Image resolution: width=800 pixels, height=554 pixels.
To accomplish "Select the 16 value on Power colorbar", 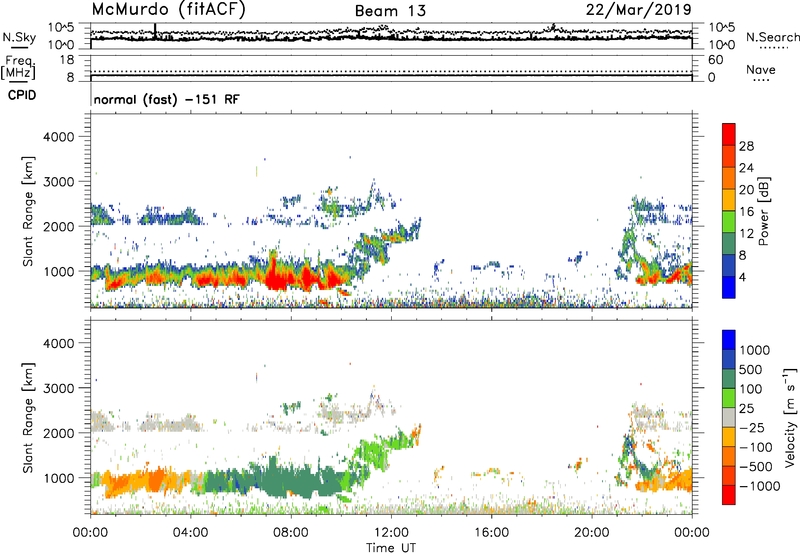I will point(746,212).
